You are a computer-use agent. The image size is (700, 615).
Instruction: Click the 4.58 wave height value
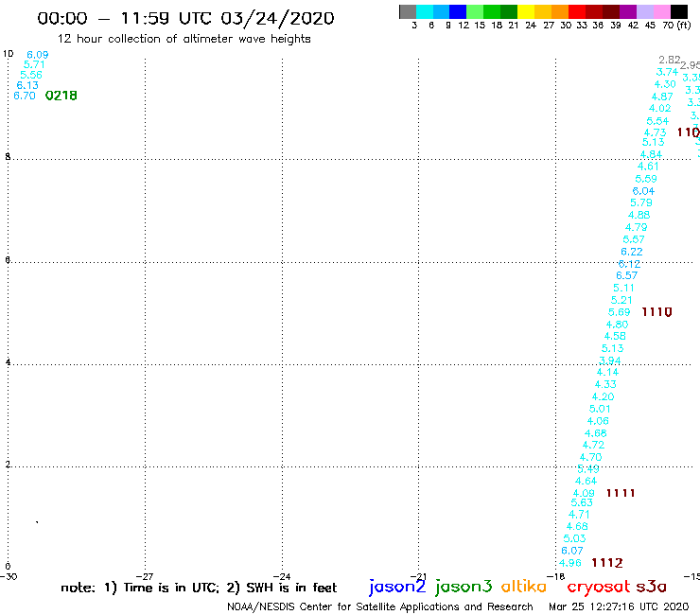615,336
